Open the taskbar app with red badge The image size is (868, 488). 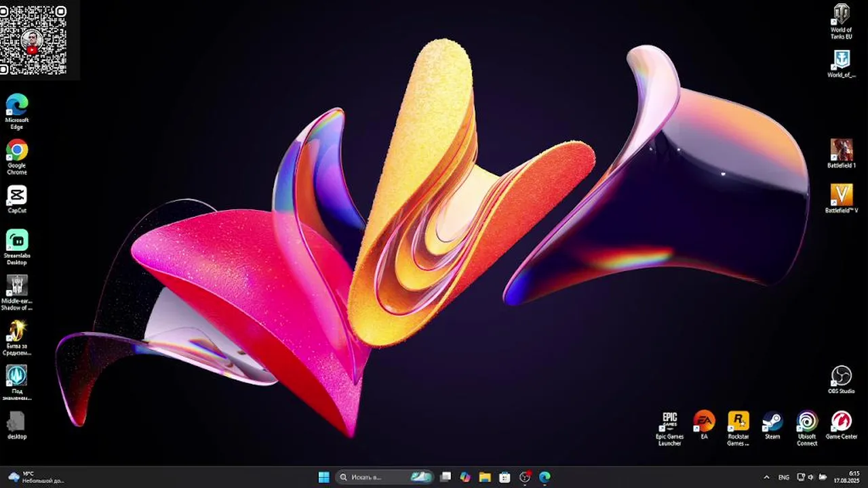coord(525,477)
